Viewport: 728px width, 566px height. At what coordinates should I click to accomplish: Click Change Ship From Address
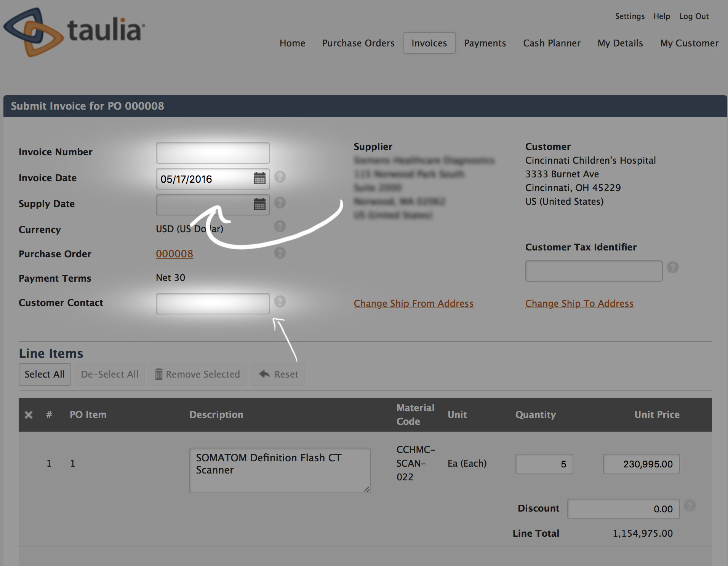point(414,303)
